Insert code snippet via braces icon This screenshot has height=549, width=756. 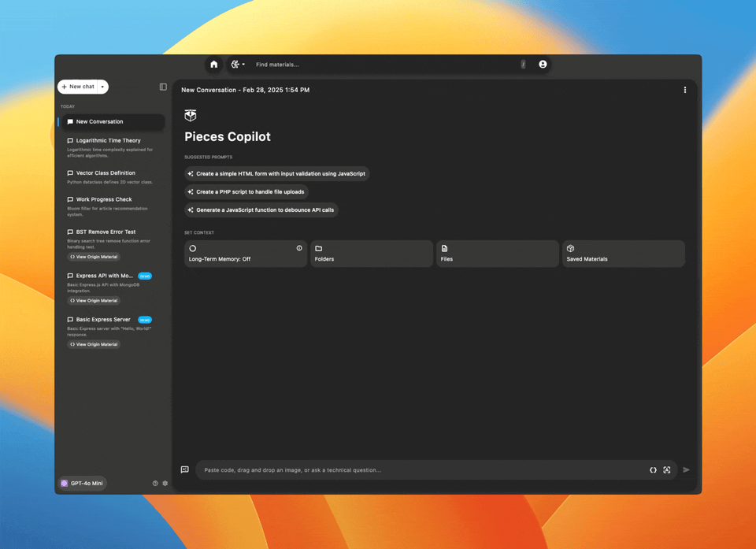pyautogui.click(x=653, y=470)
